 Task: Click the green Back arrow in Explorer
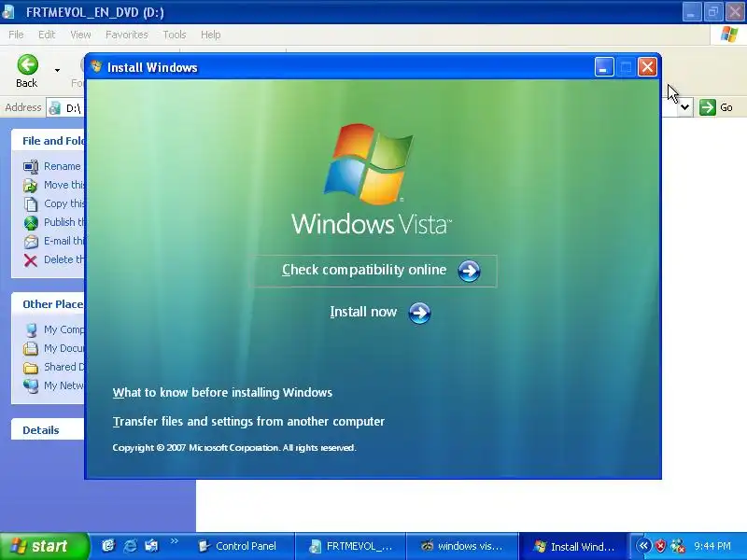pos(28,64)
